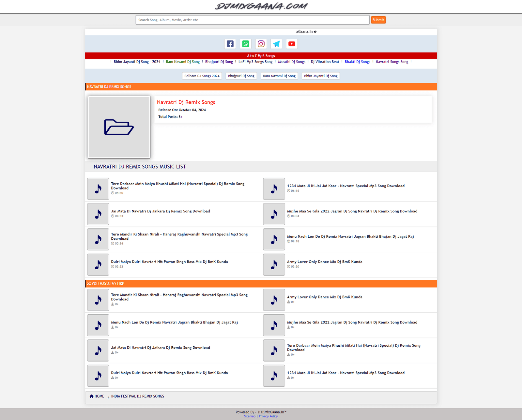522x420 pixels.
Task: Click the Telegram paper plane icon
Action: (276, 44)
